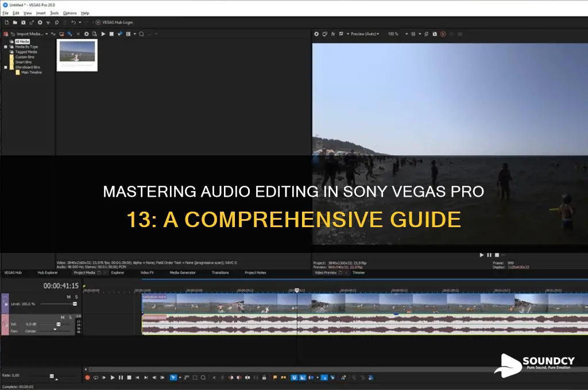Select the Normal Edit tool arrow
588x390 pixels.
173,377
